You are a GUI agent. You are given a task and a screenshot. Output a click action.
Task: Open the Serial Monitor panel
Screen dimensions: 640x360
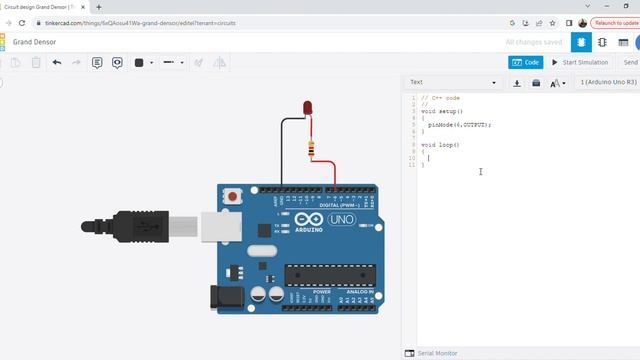coord(431,353)
